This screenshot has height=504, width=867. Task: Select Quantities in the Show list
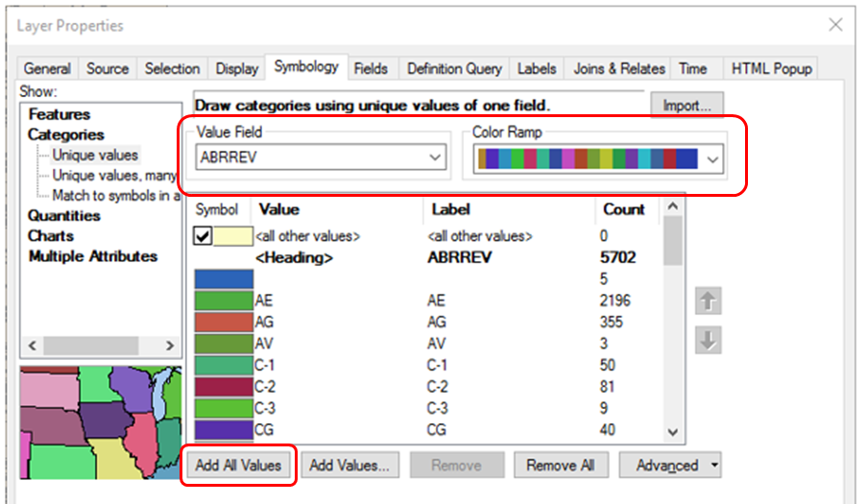click(x=63, y=216)
